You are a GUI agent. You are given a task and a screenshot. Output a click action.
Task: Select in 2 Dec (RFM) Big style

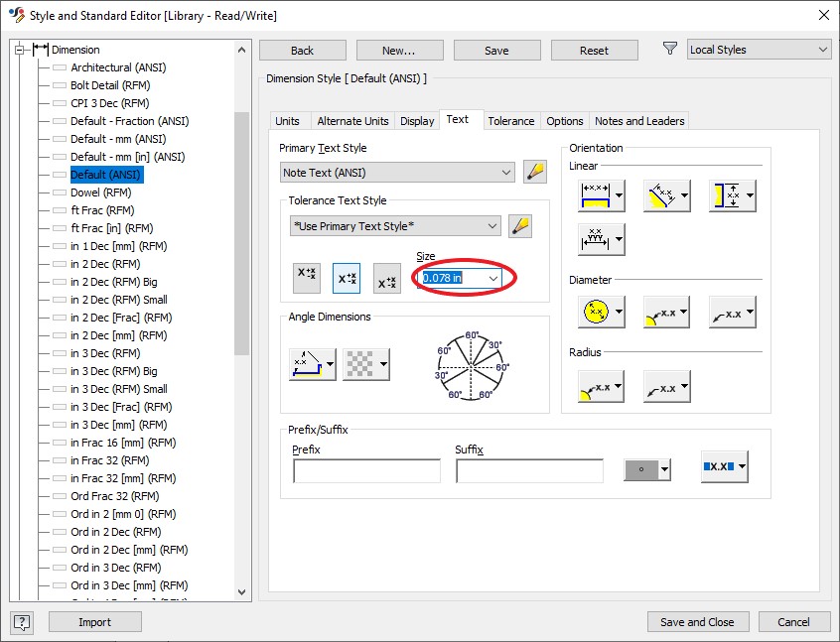tap(114, 282)
